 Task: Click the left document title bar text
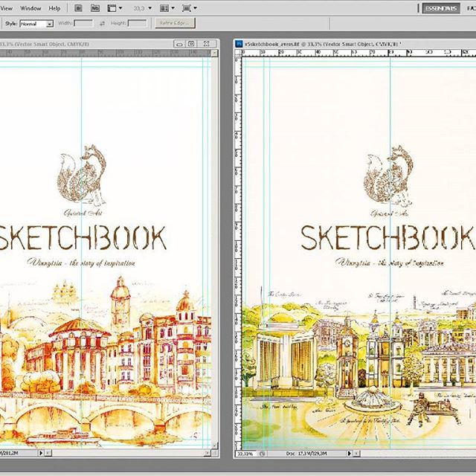click(x=45, y=44)
